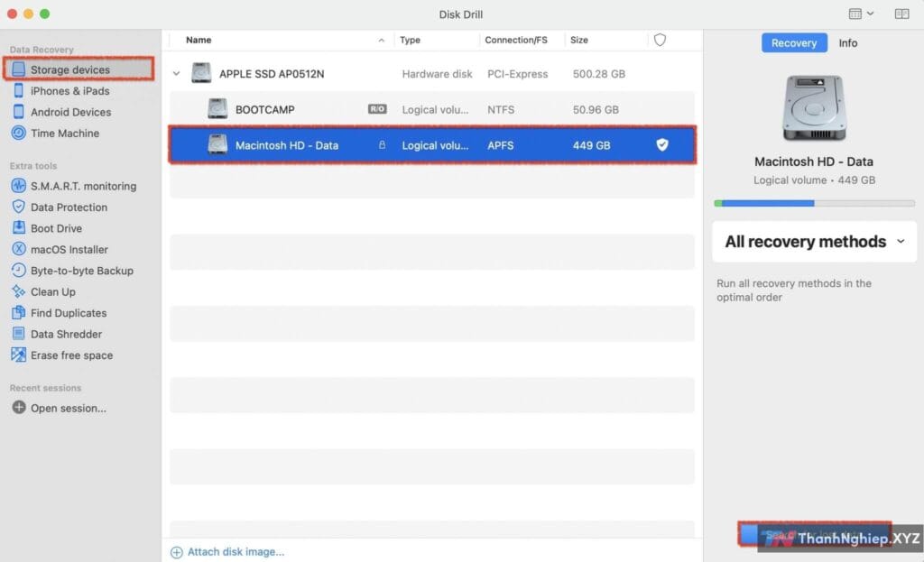Open Byte-to-byte Backup tool
924x562 pixels.
point(81,271)
